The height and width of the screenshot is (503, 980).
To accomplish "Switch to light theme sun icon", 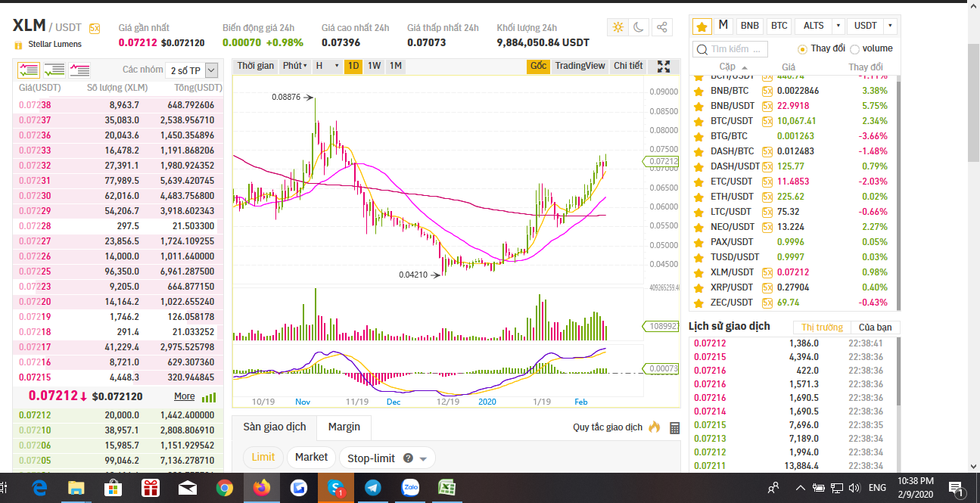I will tap(618, 27).
